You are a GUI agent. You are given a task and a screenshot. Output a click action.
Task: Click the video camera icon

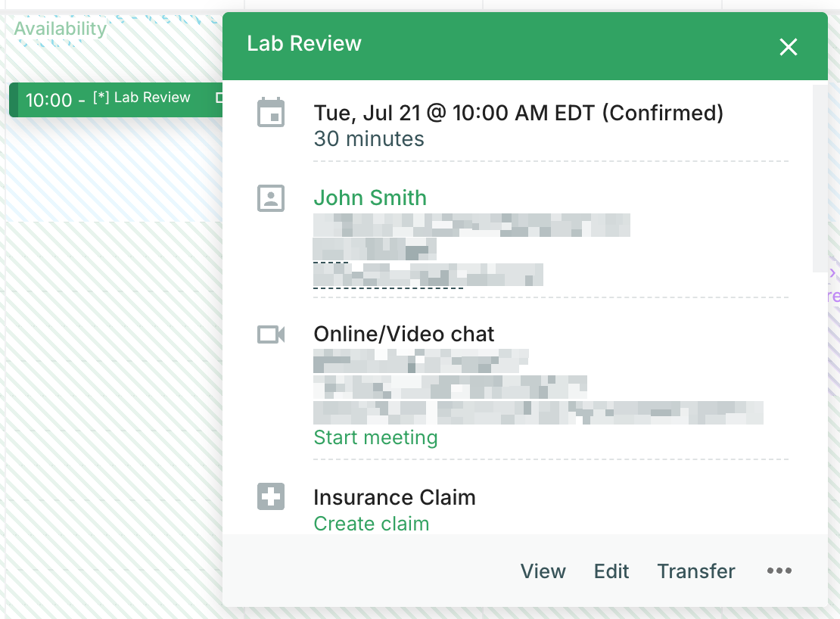click(x=270, y=334)
